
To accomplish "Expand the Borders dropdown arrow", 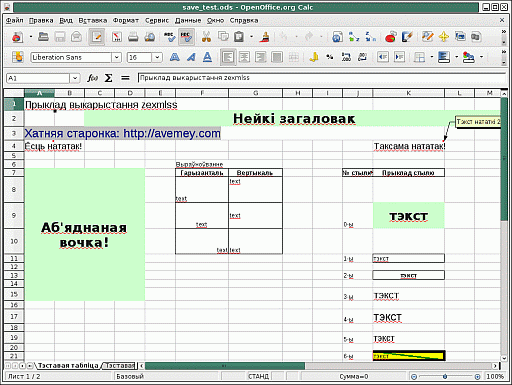I will (432, 57).
